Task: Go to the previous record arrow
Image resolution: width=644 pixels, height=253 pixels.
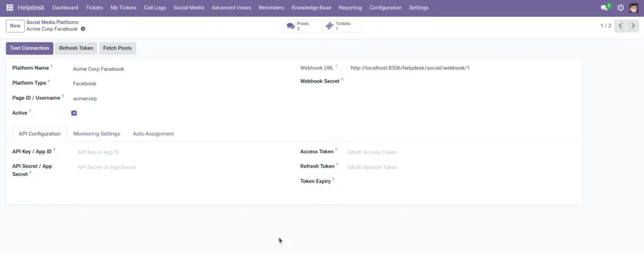Action: [621, 25]
